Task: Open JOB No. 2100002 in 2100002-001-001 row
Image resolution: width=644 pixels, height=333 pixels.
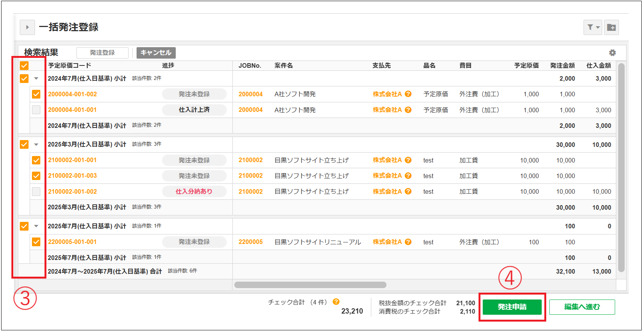Action: [251, 160]
